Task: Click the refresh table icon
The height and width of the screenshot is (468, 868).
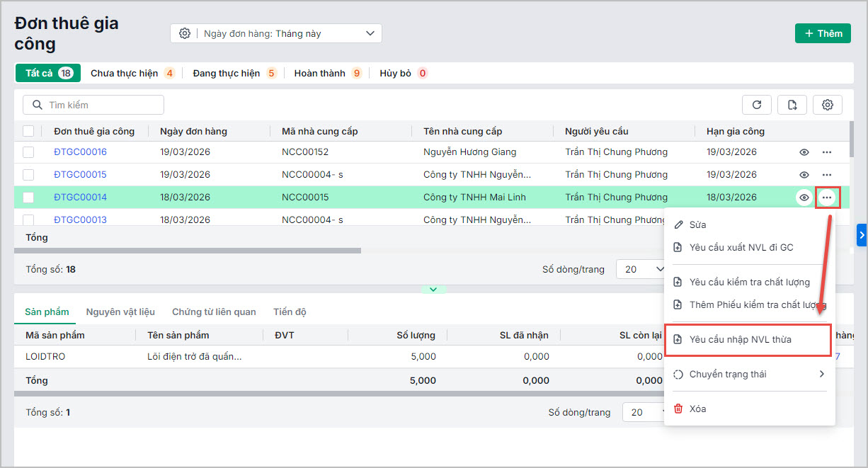Action: point(757,105)
